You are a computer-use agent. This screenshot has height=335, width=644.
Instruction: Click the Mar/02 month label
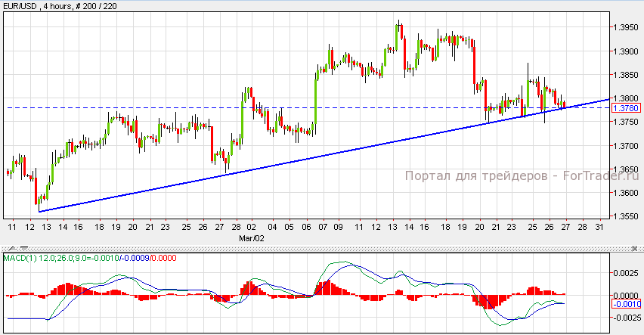(253, 237)
